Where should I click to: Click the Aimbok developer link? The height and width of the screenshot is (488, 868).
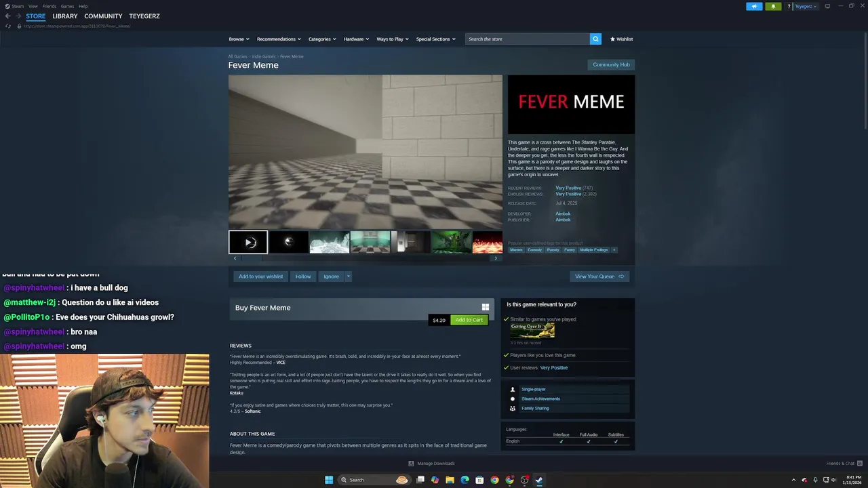[563, 213]
